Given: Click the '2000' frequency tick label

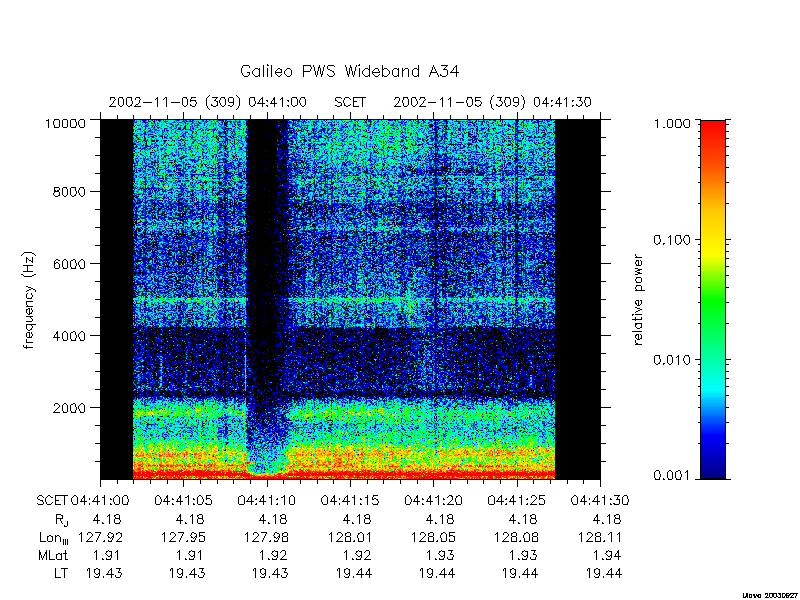Looking at the screenshot, I should 69,408.
